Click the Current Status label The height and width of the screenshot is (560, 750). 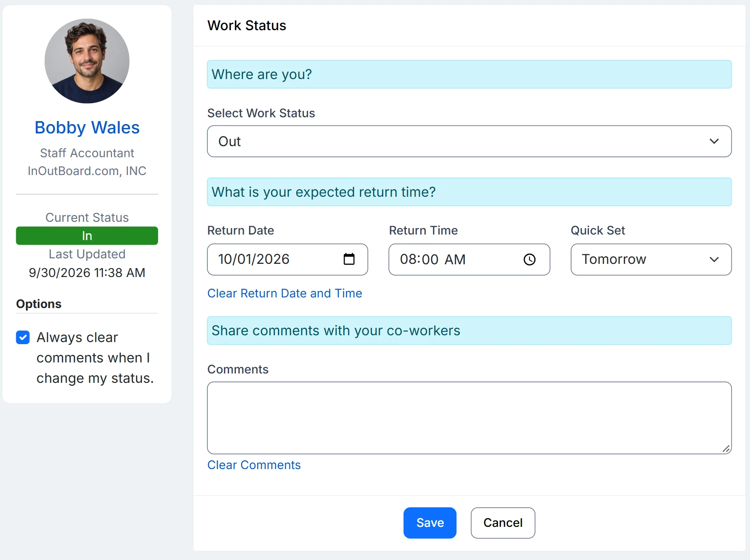87,218
